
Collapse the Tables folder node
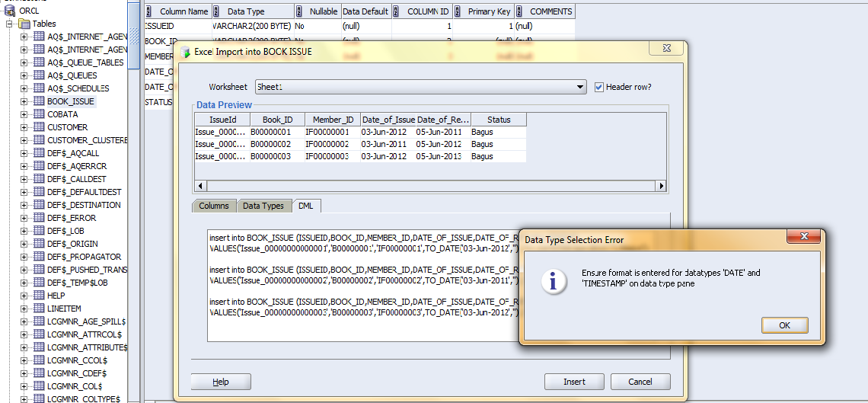11,24
